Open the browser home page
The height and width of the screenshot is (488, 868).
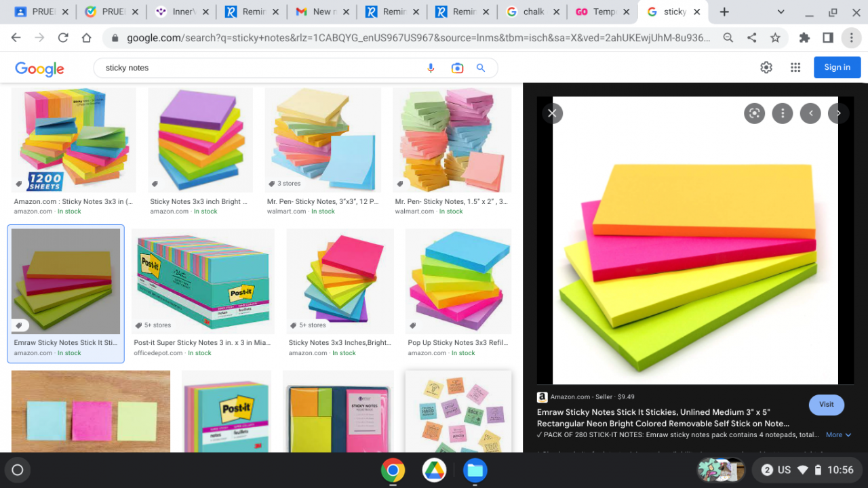pos(87,38)
